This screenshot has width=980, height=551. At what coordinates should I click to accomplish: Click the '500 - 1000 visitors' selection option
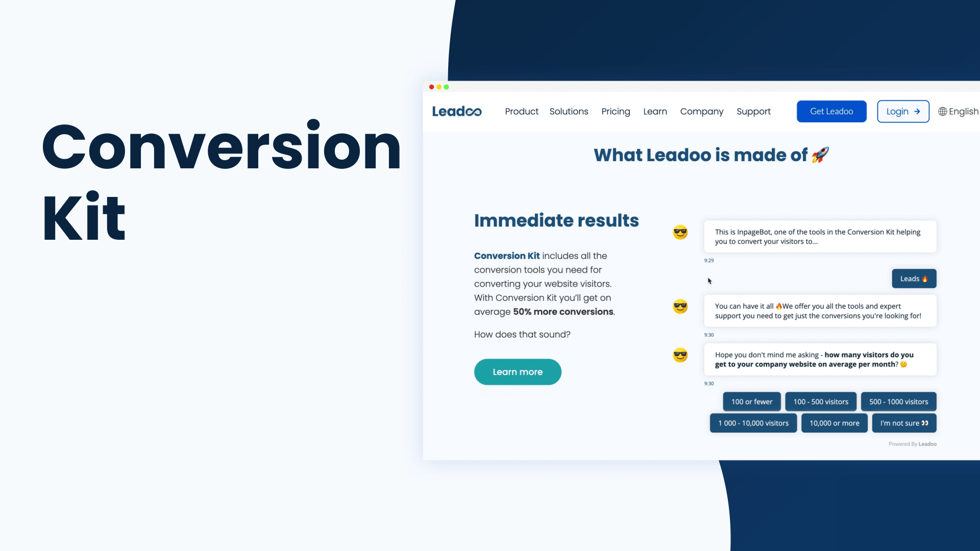click(898, 402)
